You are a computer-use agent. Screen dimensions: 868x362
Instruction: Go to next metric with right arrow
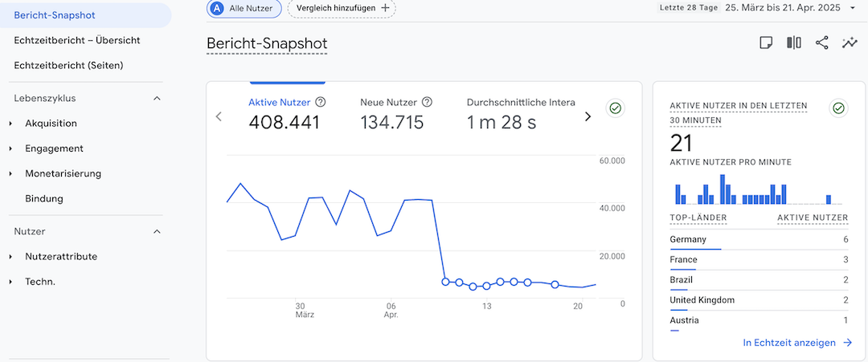[588, 116]
